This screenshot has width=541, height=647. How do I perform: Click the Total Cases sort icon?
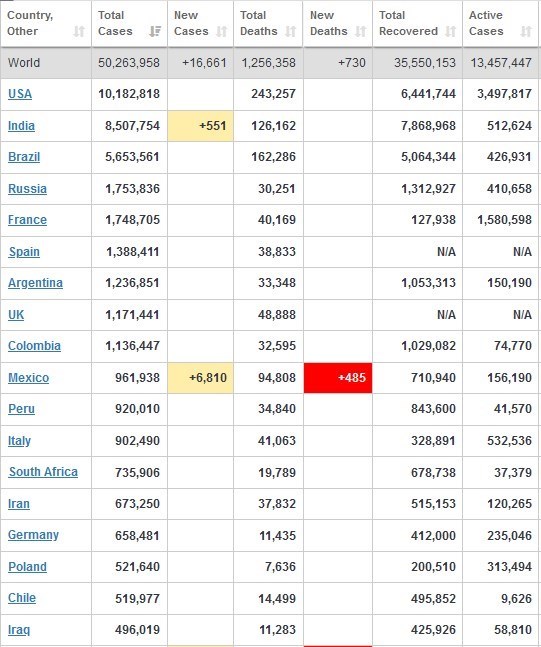coord(155,31)
